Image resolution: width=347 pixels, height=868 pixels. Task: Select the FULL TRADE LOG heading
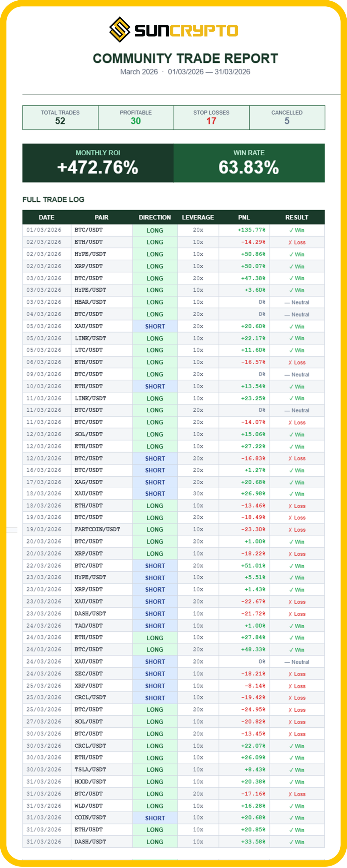(x=53, y=199)
